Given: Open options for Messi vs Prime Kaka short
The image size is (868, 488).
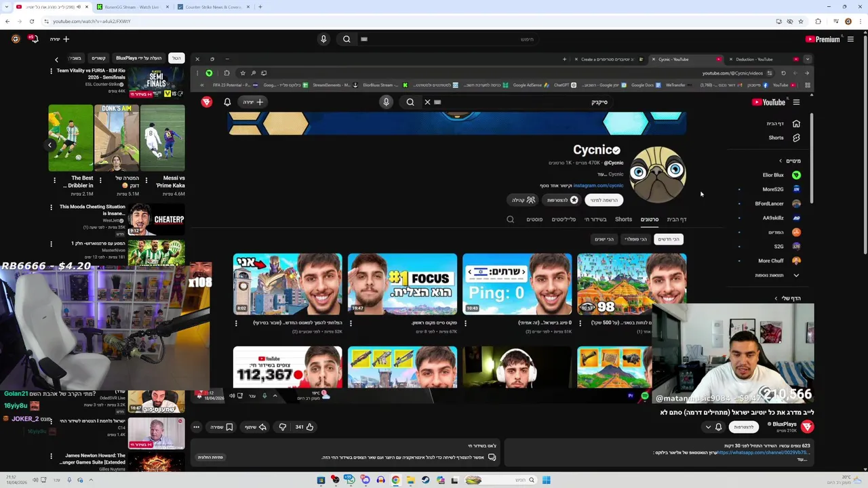Looking at the screenshot, I should point(146,180).
